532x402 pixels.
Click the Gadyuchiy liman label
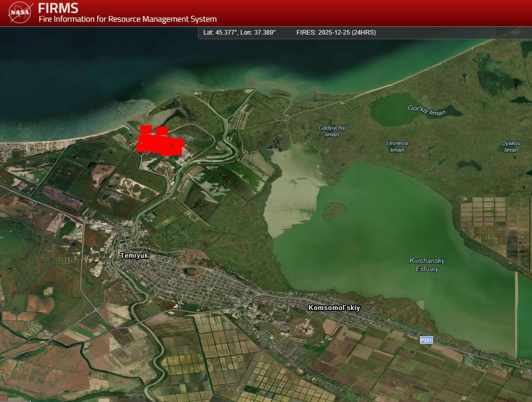(332, 131)
